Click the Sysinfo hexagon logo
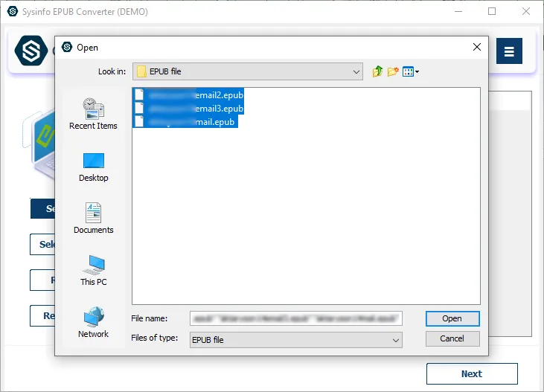544x392 pixels. (31, 51)
